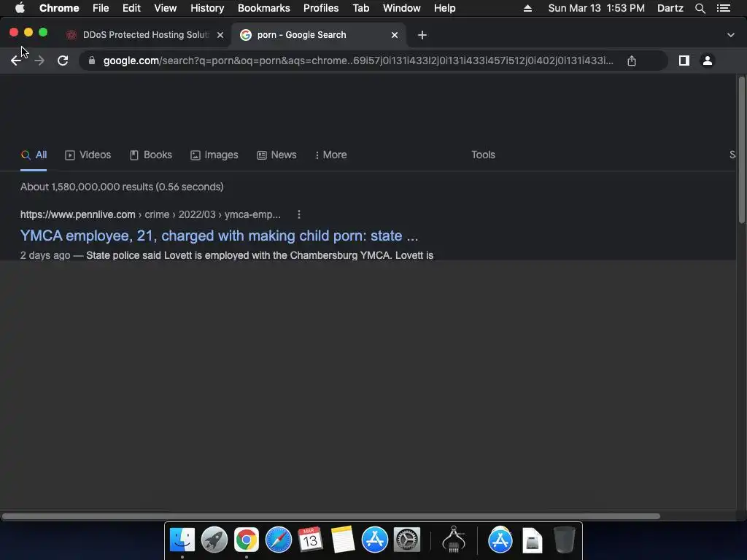
Task: Open the App Store icon next to Trash
Action: click(500, 540)
